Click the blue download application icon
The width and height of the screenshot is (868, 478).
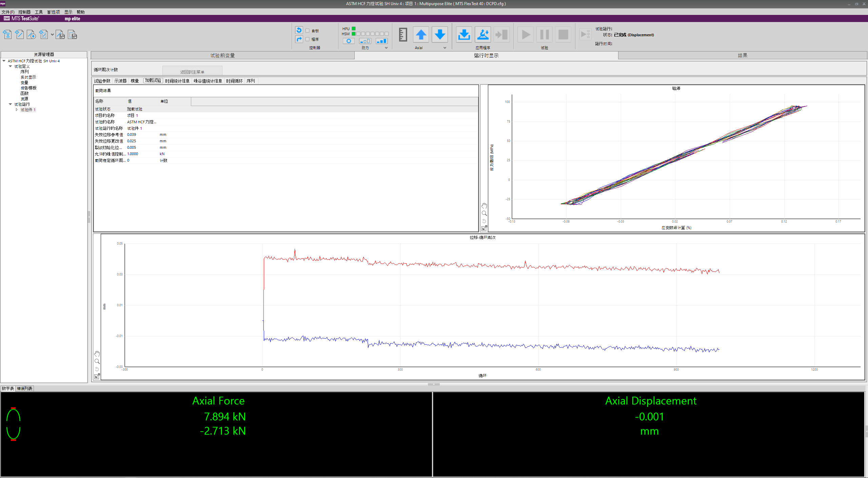(x=463, y=35)
